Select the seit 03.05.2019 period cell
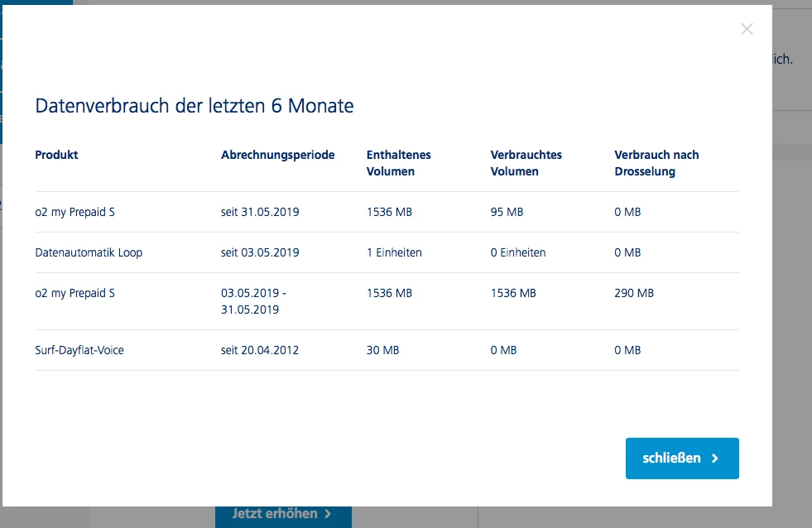Viewport: 812px width, 528px height. [260, 252]
